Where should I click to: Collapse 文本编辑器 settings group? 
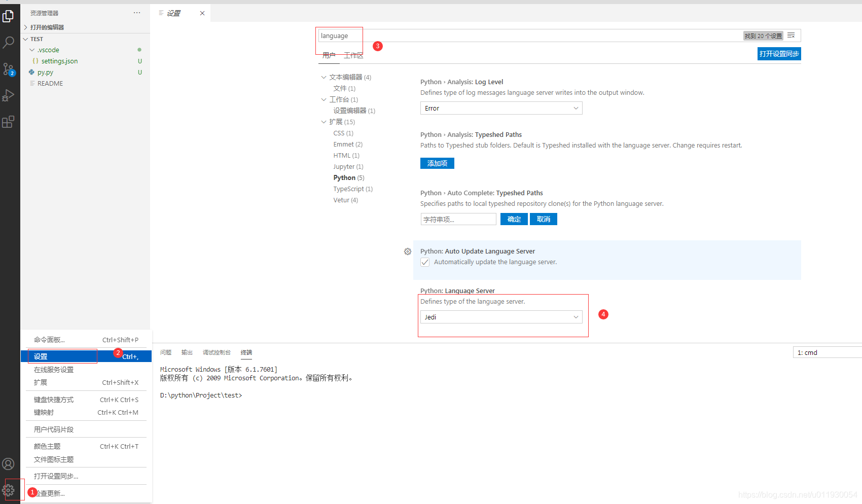tap(346, 78)
